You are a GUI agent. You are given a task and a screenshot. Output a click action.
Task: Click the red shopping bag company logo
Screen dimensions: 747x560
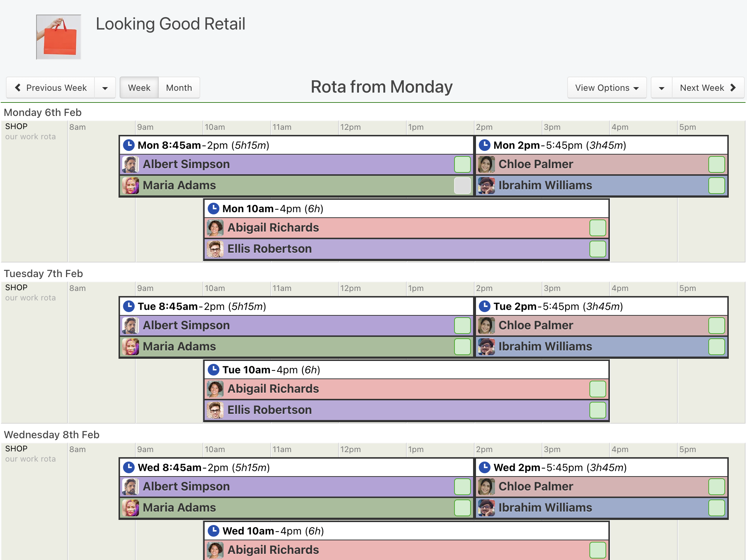59,37
